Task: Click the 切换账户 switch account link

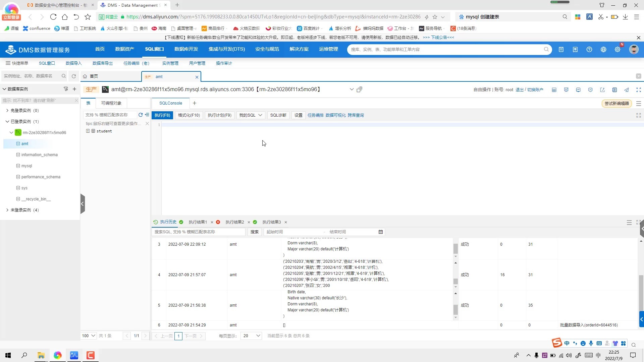Action: pyautogui.click(x=535, y=90)
